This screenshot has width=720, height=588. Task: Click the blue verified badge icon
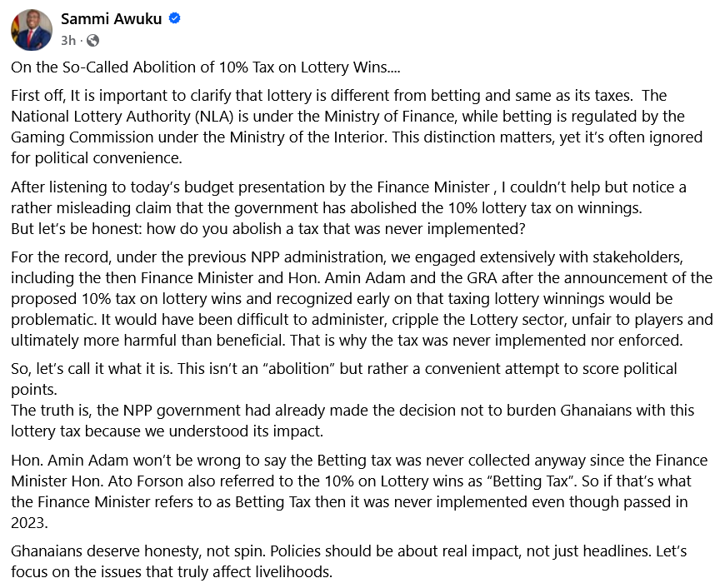tap(175, 19)
